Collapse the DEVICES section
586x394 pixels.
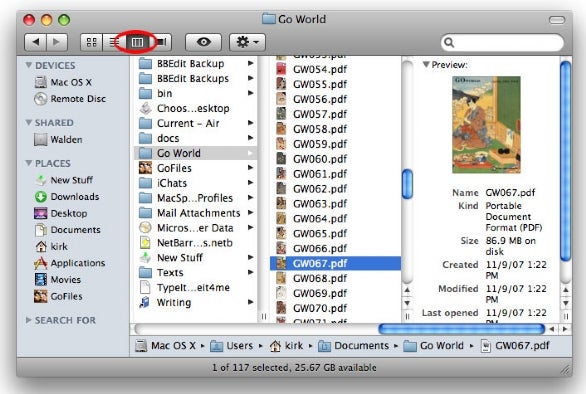click(28, 65)
